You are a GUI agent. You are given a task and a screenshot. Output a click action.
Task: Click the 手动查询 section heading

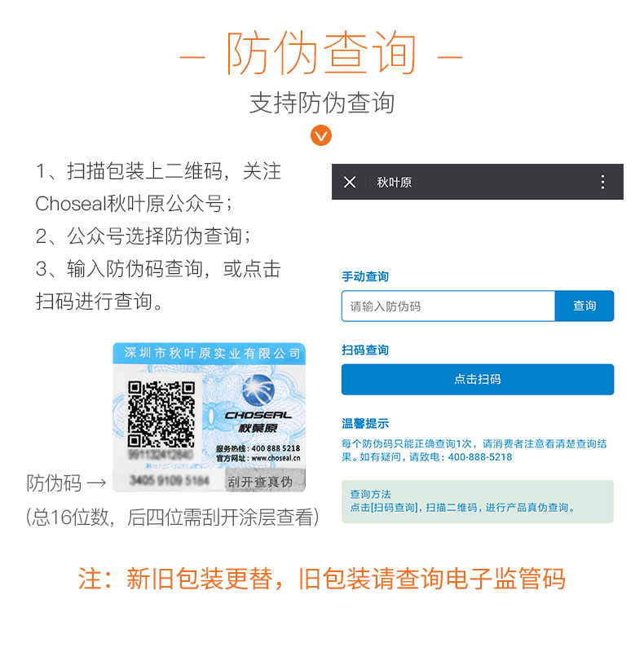coord(365,276)
